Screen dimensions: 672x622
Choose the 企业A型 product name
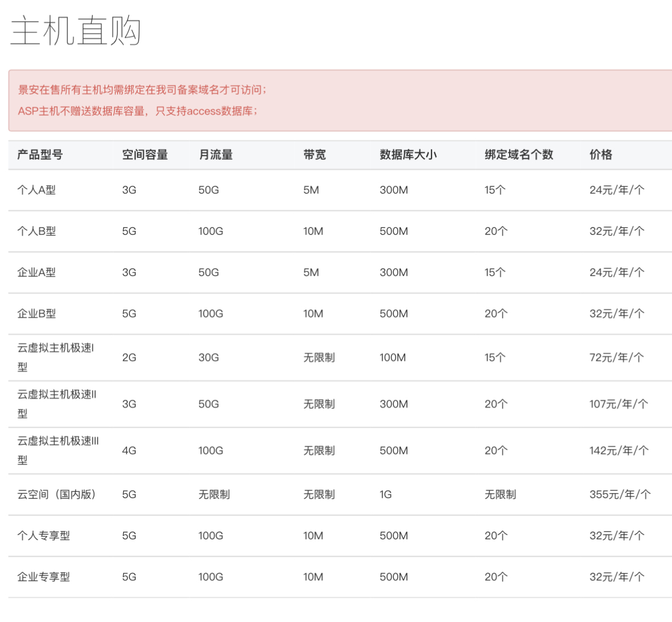point(36,273)
